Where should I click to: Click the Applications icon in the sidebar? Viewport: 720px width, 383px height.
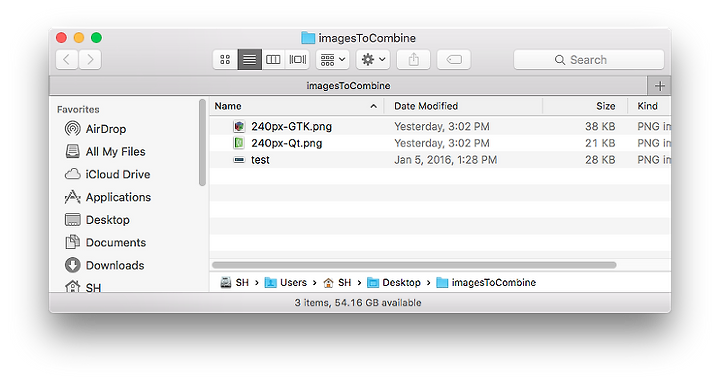73,197
